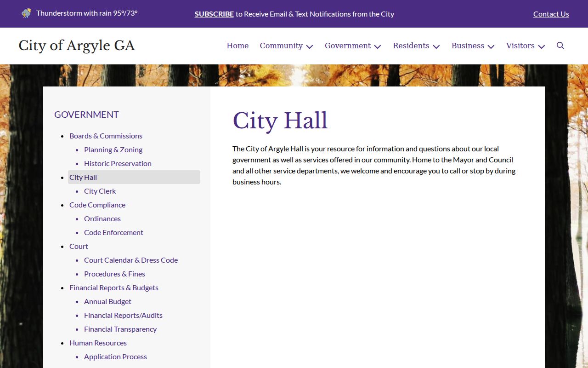Expand the Residents menu chevron

tap(436, 46)
